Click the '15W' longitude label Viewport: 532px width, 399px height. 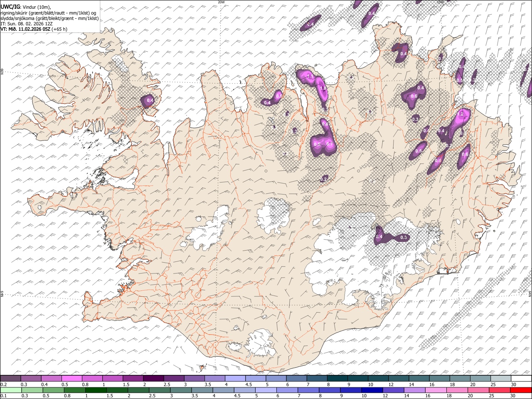pos(440,2)
